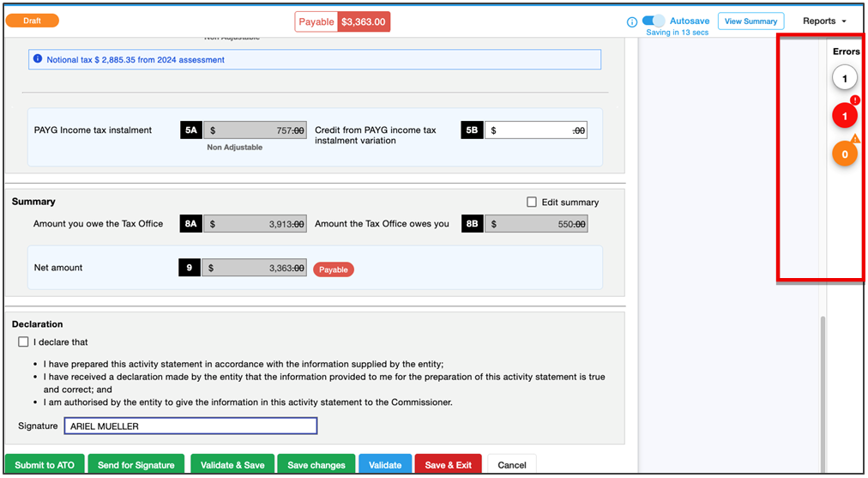Click the 5B credit variation input field
868x478 pixels.
pos(536,130)
